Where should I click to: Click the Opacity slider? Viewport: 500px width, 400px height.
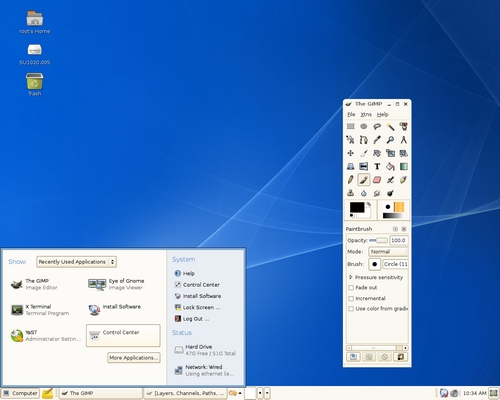tap(378, 240)
